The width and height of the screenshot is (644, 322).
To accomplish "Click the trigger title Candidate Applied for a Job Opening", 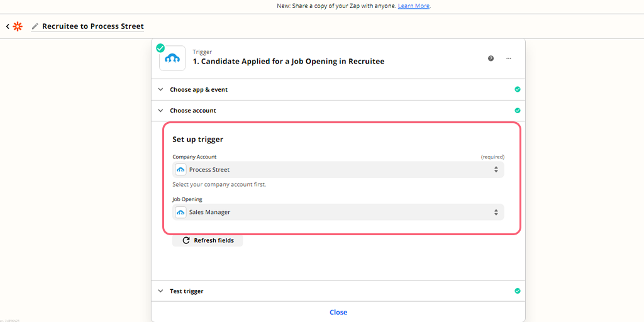I will (x=288, y=62).
